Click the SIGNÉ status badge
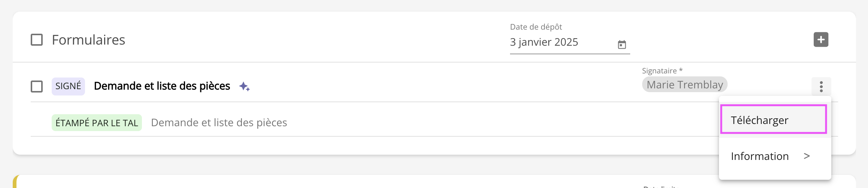Image resolution: width=868 pixels, height=188 pixels. click(x=68, y=86)
